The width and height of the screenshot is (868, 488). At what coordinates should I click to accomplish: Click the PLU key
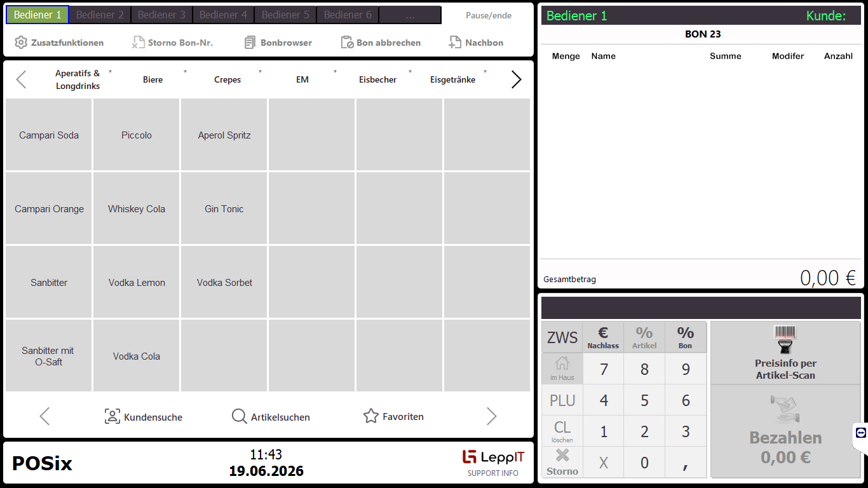562,400
